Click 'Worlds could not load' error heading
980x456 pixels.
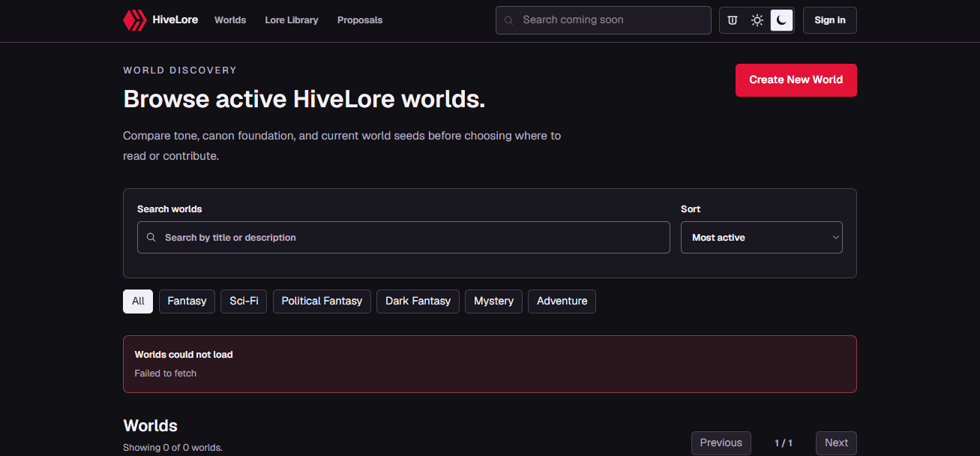click(184, 355)
